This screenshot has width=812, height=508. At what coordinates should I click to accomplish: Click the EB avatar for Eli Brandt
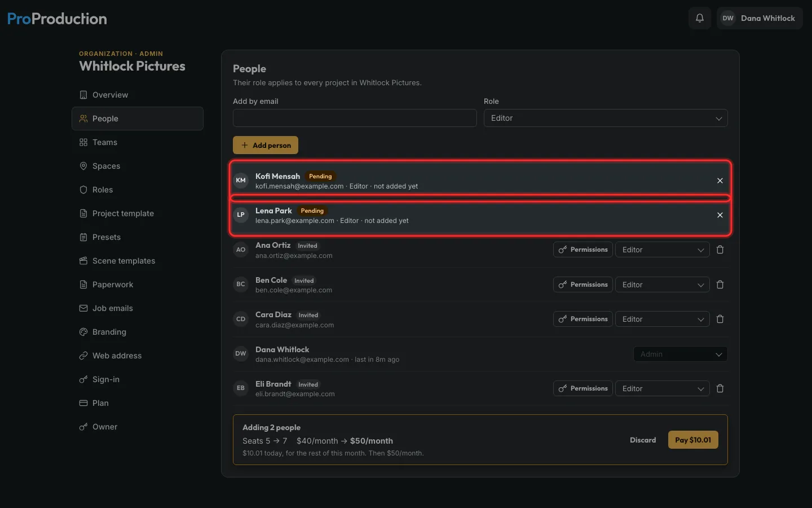pyautogui.click(x=241, y=388)
